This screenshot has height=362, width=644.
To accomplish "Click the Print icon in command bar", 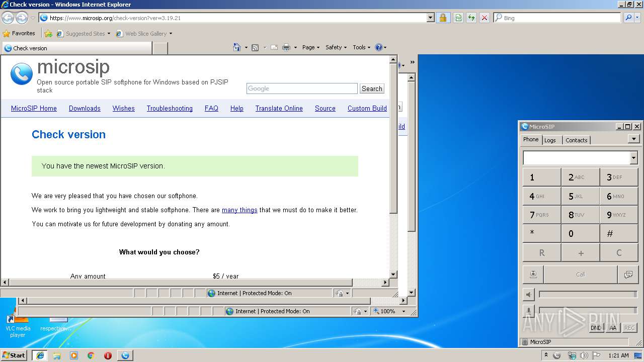I will click(286, 47).
